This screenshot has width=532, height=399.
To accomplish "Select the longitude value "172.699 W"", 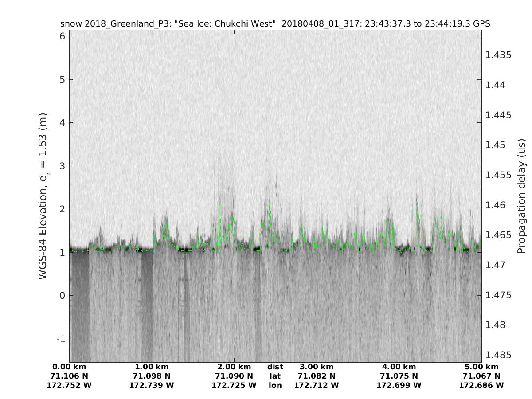I will pyautogui.click(x=399, y=385).
